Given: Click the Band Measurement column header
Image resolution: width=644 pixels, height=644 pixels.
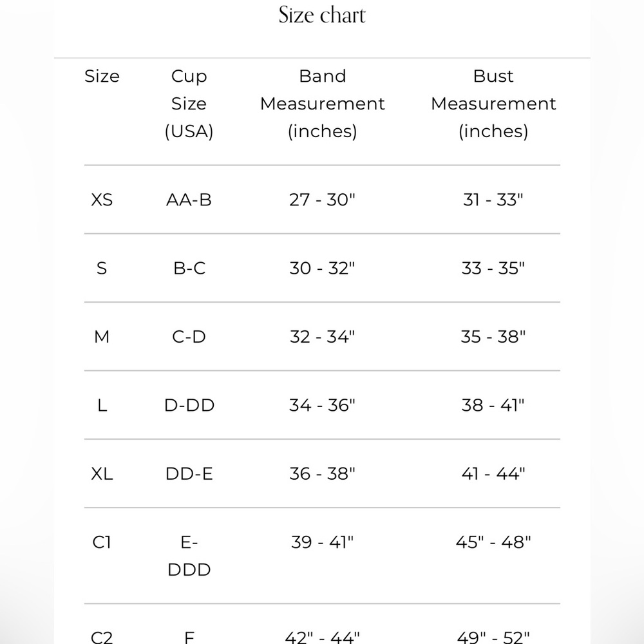Looking at the screenshot, I should pyautogui.click(x=323, y=104).
